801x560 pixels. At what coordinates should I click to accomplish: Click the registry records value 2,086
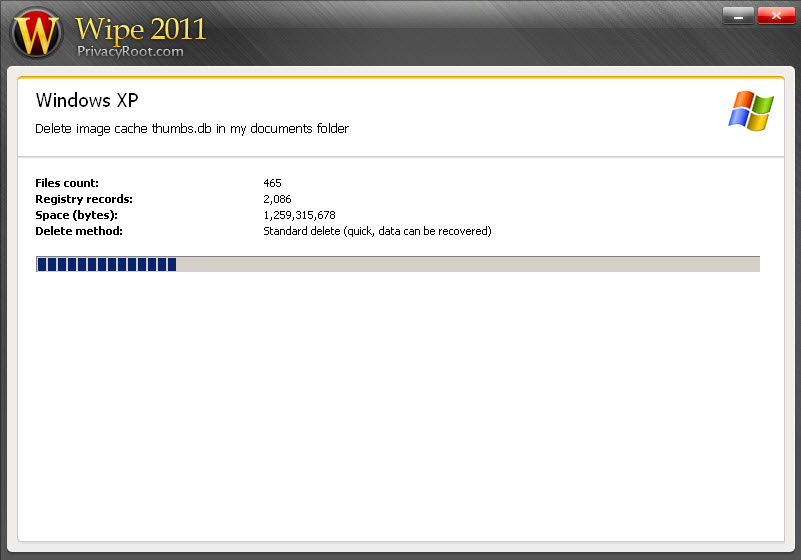[277, 199]
